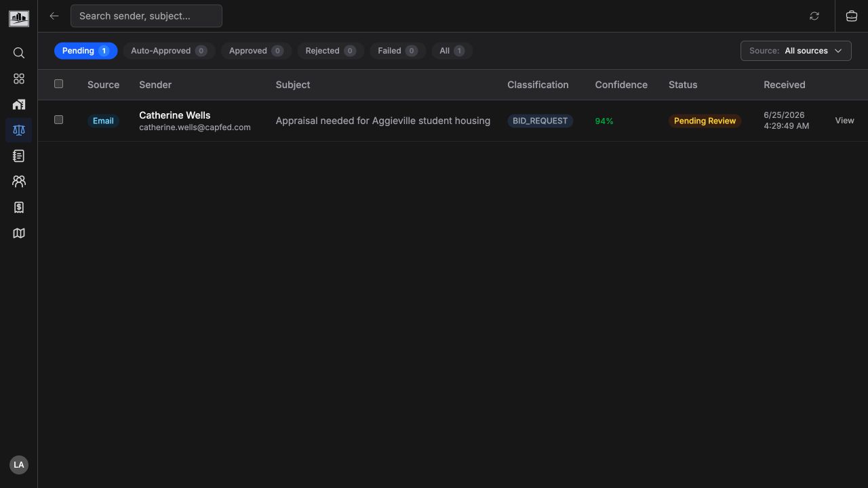This screenshot has width=868, height=488.
Task: Click the LA user avatar
Action: pos(19,465)
